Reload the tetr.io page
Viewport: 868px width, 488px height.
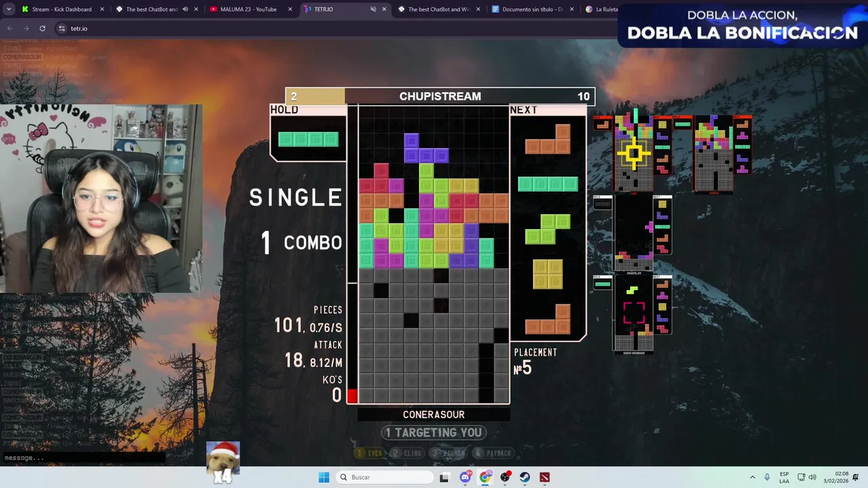pos(42,28)
